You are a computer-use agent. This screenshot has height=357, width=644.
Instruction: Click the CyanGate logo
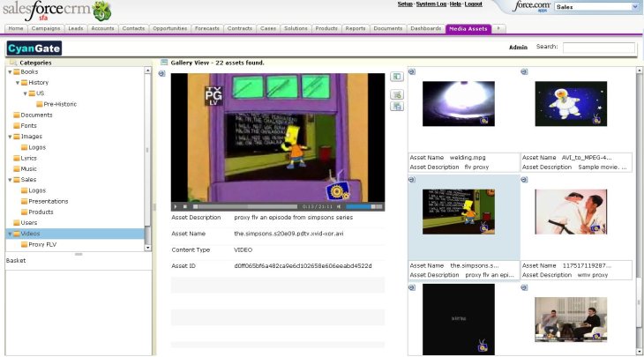[x=34, y=48]
